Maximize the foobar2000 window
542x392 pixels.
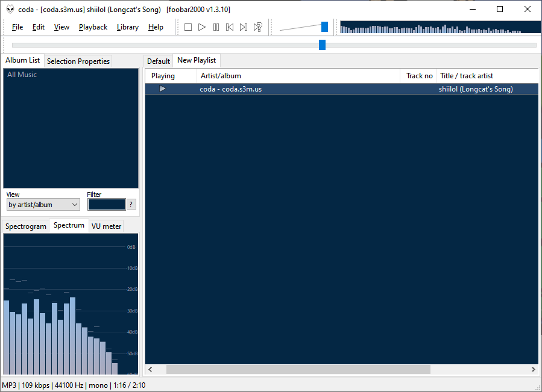pos(500,9)
